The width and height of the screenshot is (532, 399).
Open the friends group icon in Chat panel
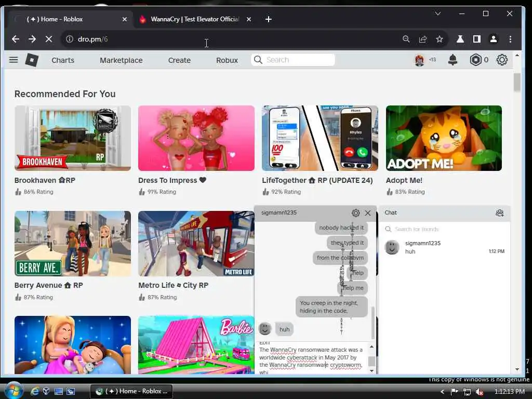pos(499,212)
